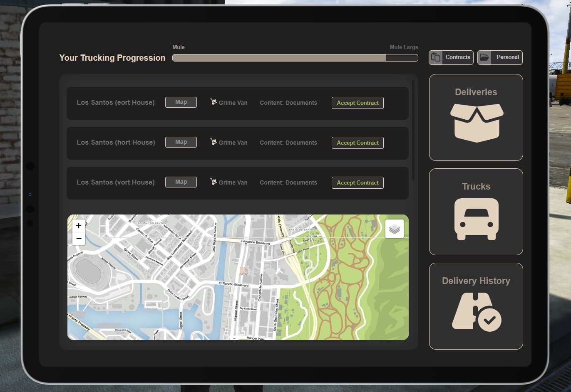Viewport: 571px width, 392px height.
Task: Switch to the Contracts tab
Action: (x=451, y=57)
